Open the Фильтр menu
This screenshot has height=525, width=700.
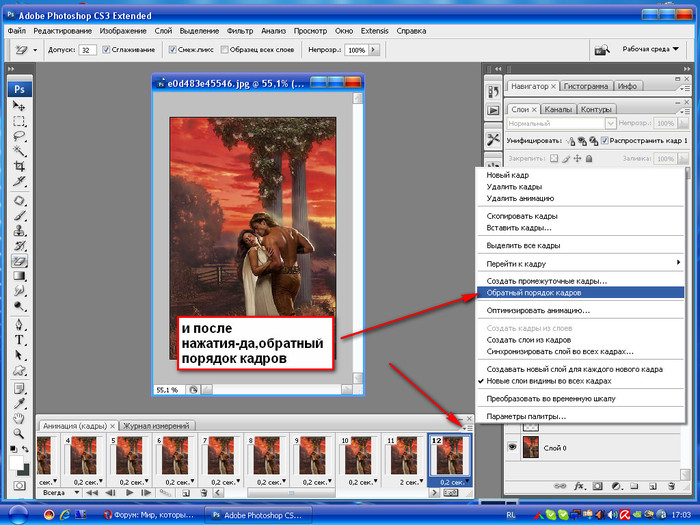pyautogui.click(x=240, y=31)
